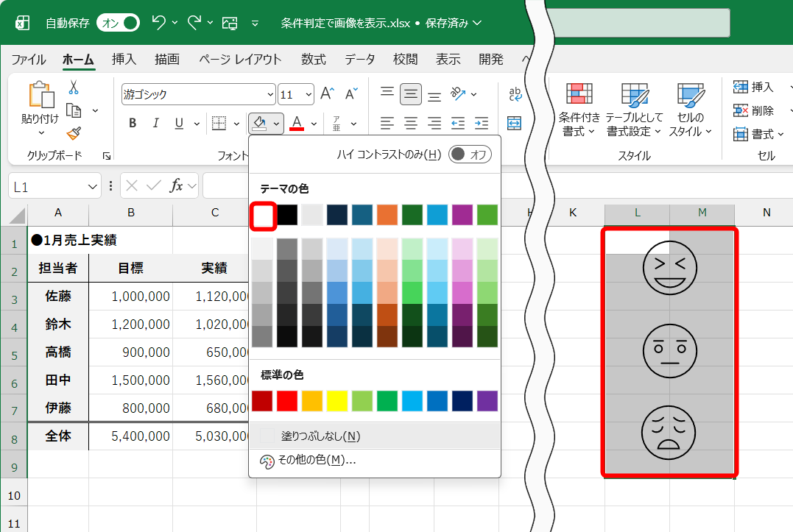Click the Fill Color paint bucket icon
This screenshot has height=532, width=793.
259,124
